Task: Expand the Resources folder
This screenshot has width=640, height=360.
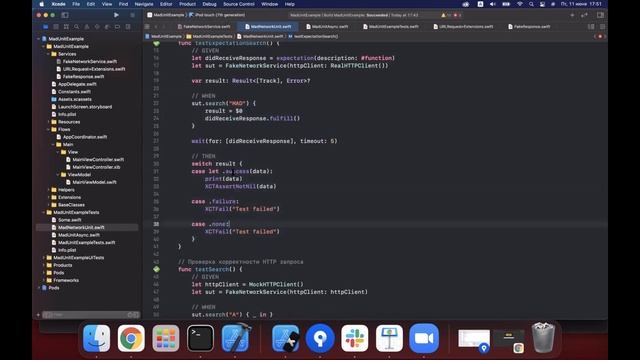Action: [x=49, y=122]
